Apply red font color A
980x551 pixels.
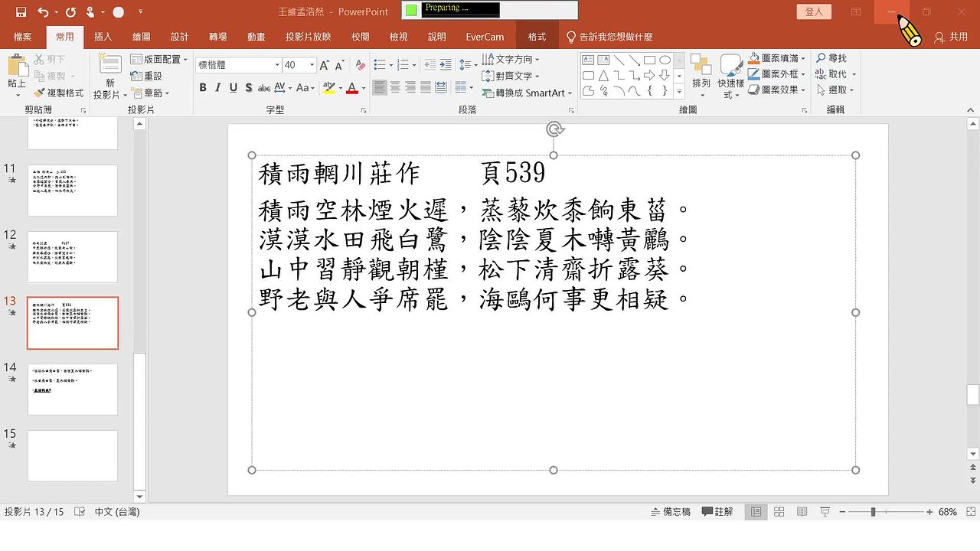click(352, 88)
